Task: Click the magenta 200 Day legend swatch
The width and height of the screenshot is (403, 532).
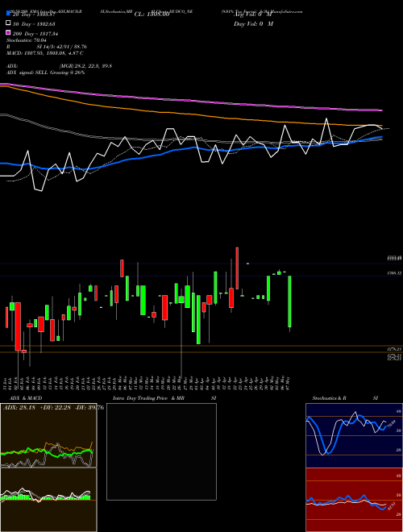Action: tap(8, 33)
